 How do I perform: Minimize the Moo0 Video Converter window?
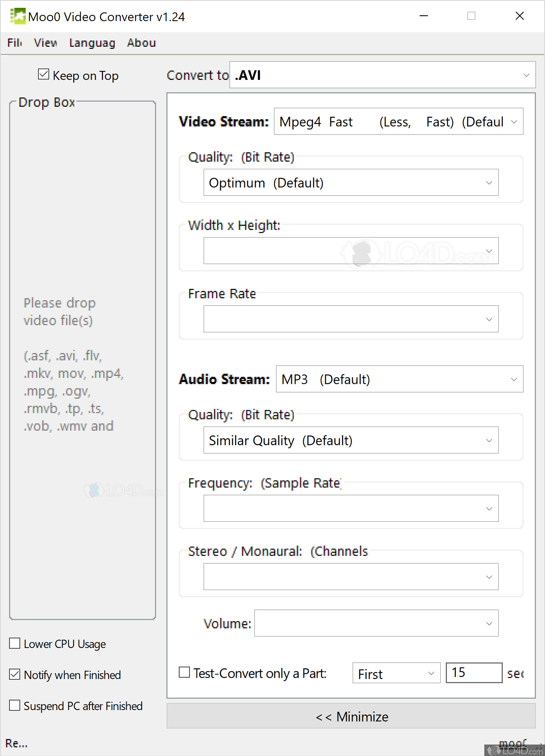[x=424, y=16]
